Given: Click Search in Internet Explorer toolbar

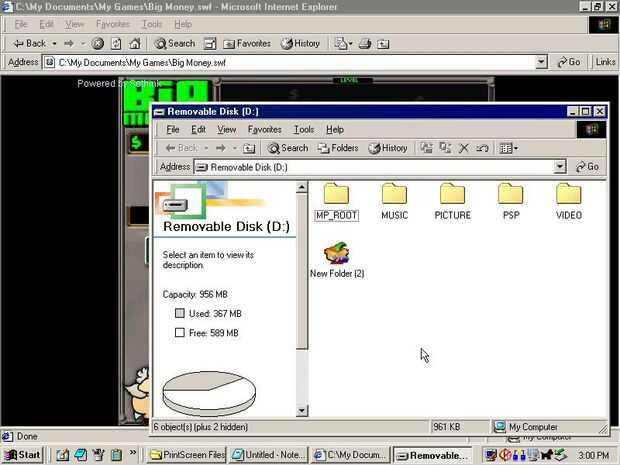Looking at the screenshot, I should [175, 43].
